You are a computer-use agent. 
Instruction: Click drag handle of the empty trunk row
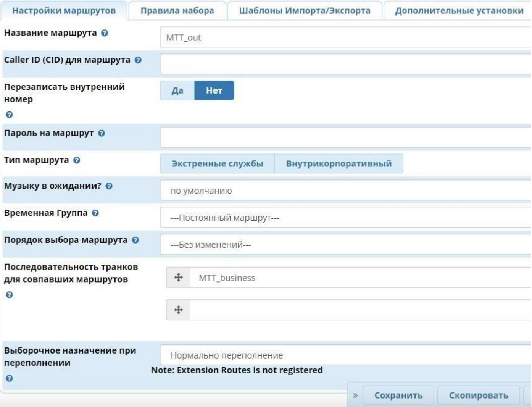pos(178,310)
